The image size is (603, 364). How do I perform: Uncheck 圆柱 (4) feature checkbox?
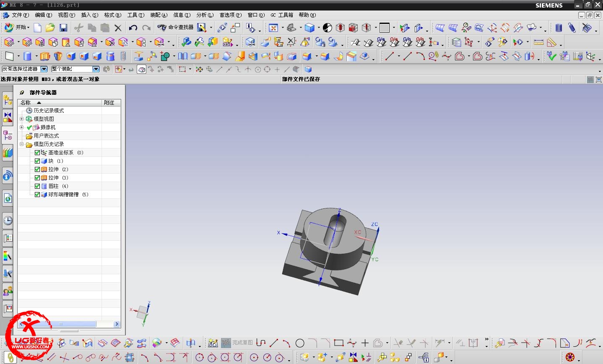[37, 186]
